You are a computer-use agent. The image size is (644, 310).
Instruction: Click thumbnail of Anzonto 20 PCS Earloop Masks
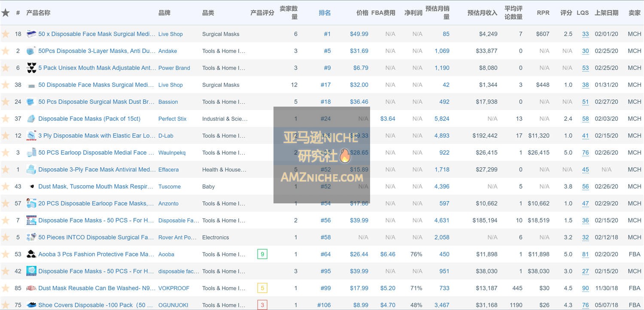pos(31,203)
